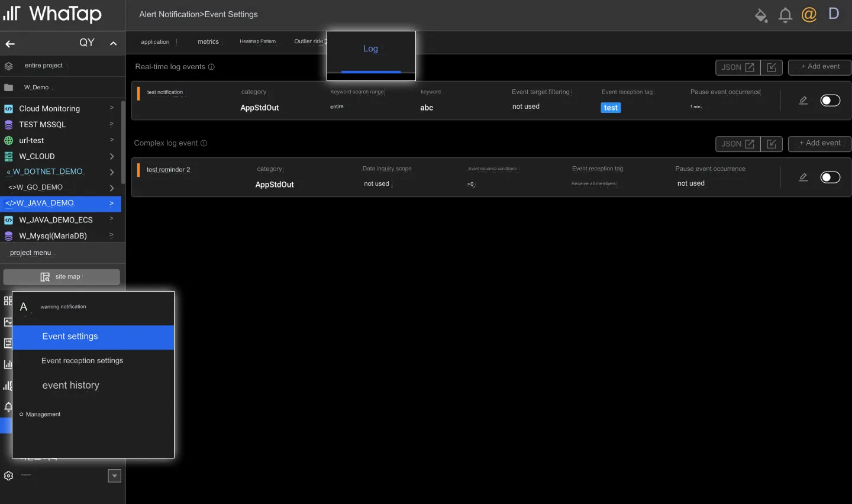This screenshot has height=504, width=852.
Task: Open the site map button
Action: pyautogui.click(x=62, y=277)
